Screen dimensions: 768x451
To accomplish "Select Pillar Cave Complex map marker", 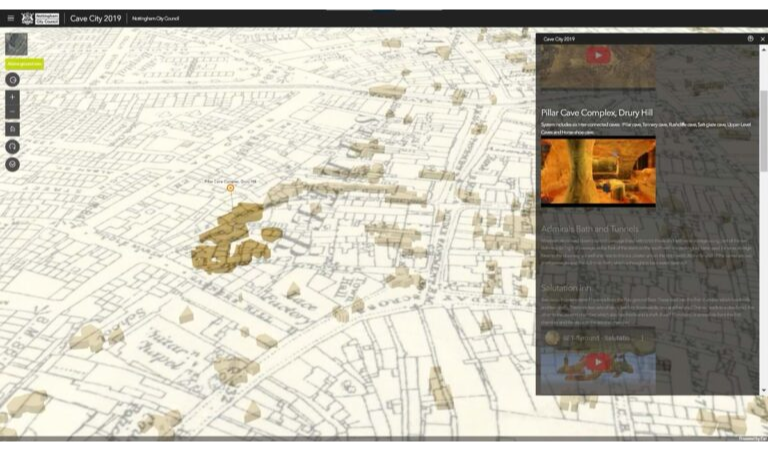I will [230, 188].
